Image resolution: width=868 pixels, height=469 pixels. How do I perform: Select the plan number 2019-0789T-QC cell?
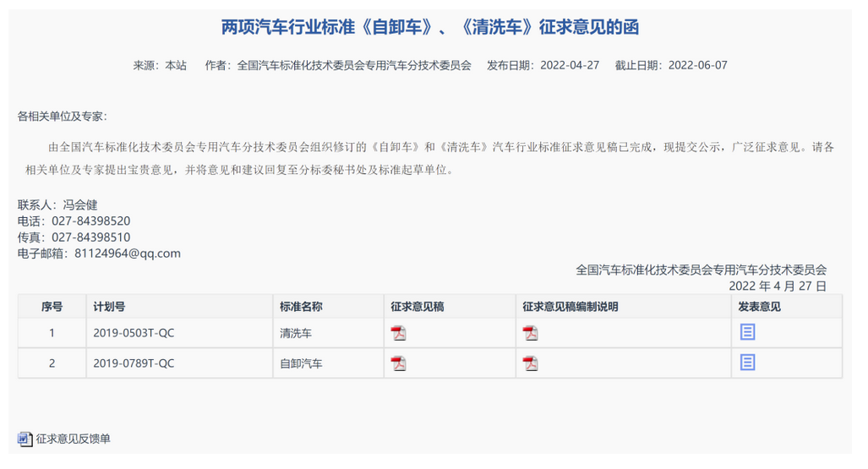[134, 363]
